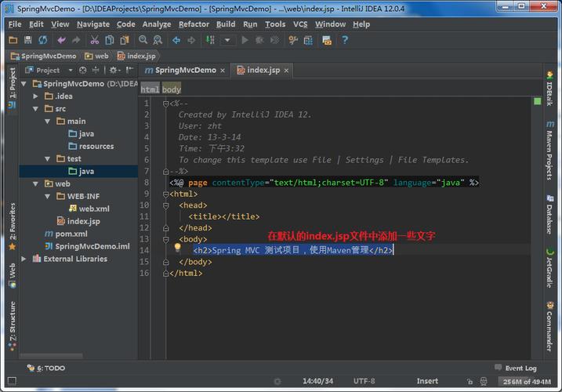Screen dimensions: 562x392
Task: Click the intention light bulb in editor
Action: [x=177, y=248]
